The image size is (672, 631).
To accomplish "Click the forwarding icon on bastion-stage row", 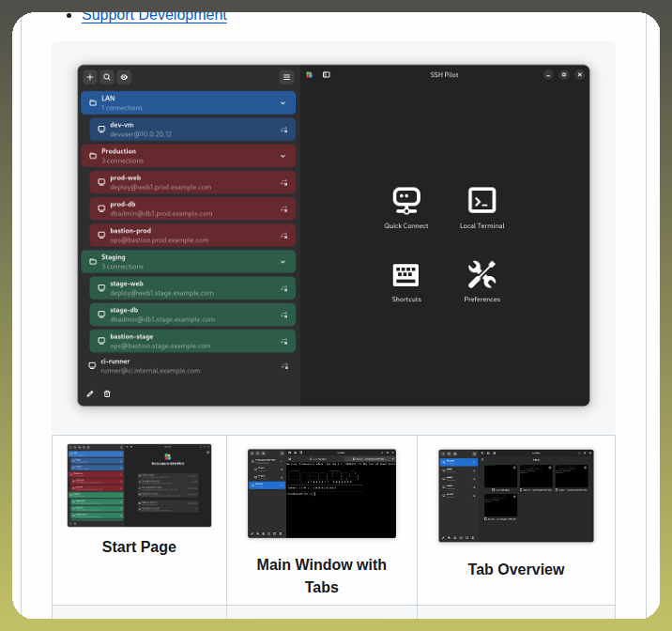I will (284, 342).
